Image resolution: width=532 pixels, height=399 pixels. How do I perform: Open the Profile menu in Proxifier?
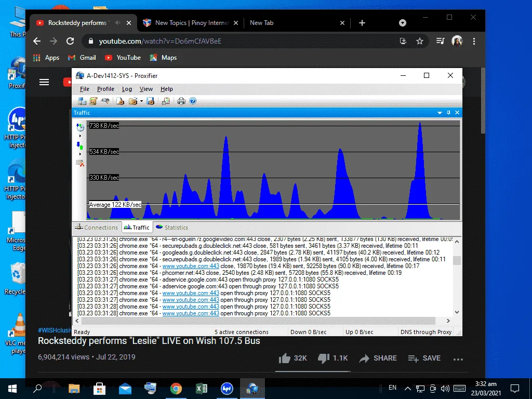tap(105, 89)
